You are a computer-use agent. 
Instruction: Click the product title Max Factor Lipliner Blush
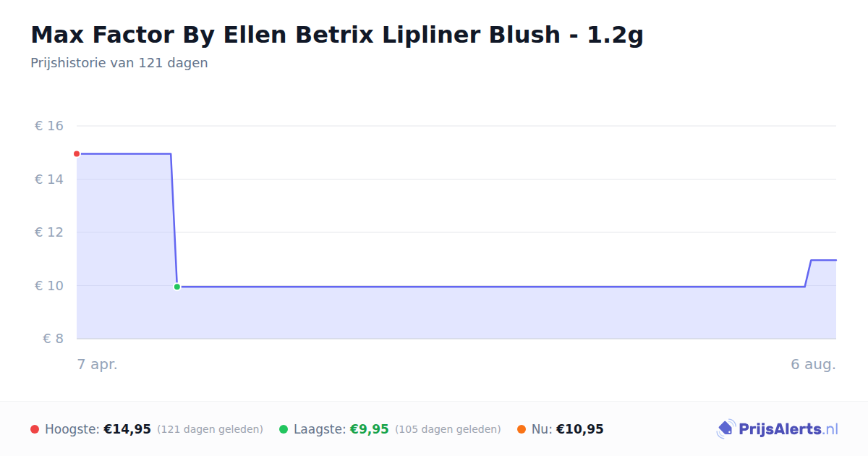pyautogui.click(x=337, y=35)
